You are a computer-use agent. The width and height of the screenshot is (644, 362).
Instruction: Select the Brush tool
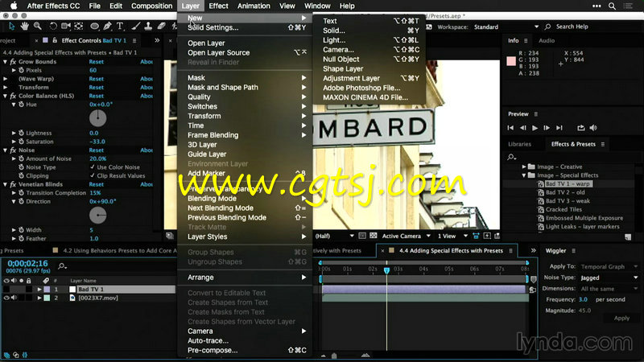(x=135, y=27)
